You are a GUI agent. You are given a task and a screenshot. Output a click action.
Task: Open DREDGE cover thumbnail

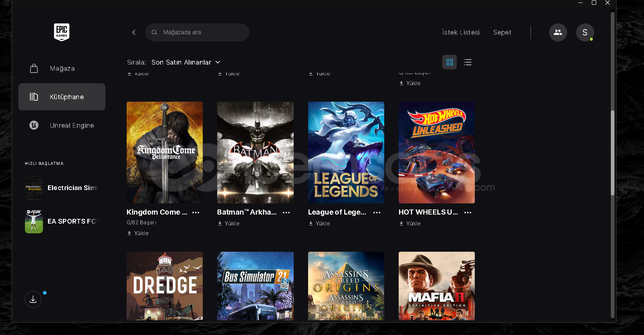(x=165, y=286)
